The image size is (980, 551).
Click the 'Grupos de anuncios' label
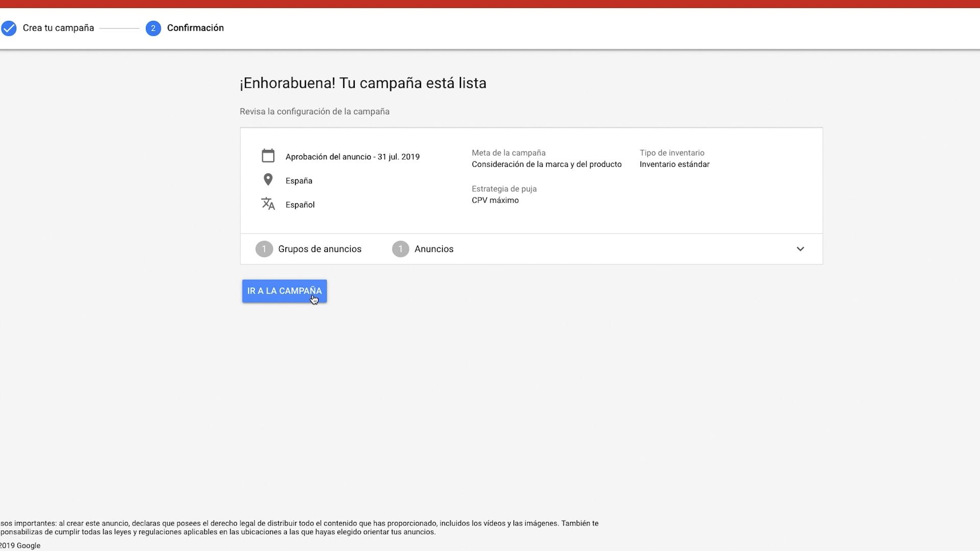320,249
